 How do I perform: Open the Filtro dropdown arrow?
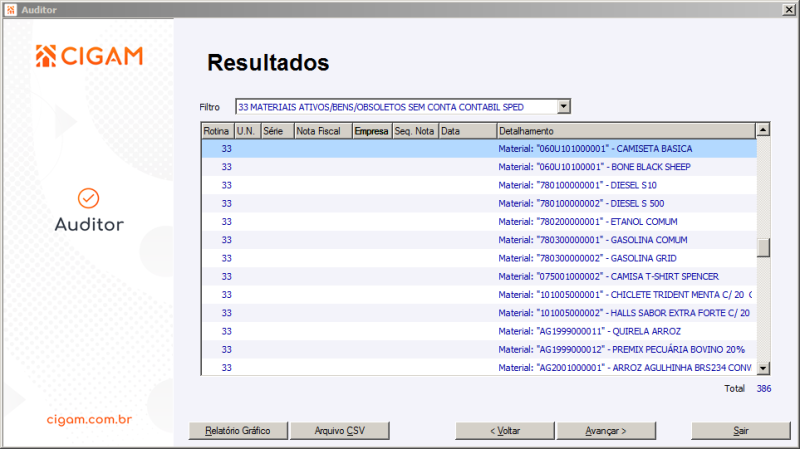(563, 107)
